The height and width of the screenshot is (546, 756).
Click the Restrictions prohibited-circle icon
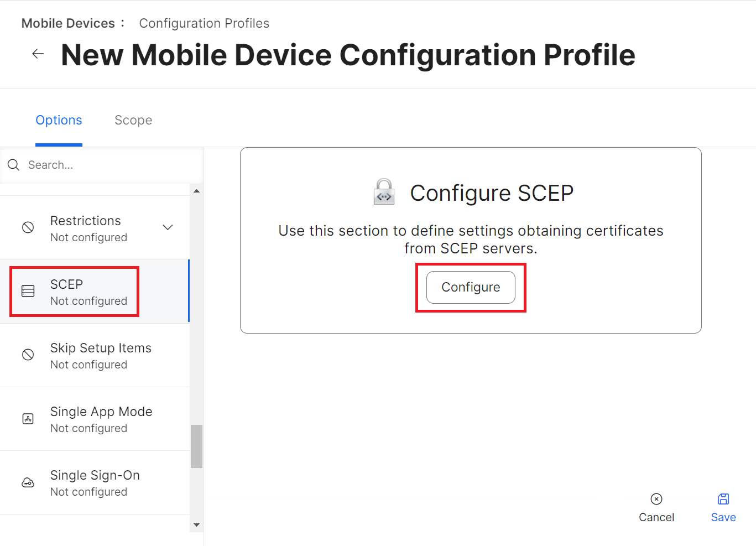point(28,227)
